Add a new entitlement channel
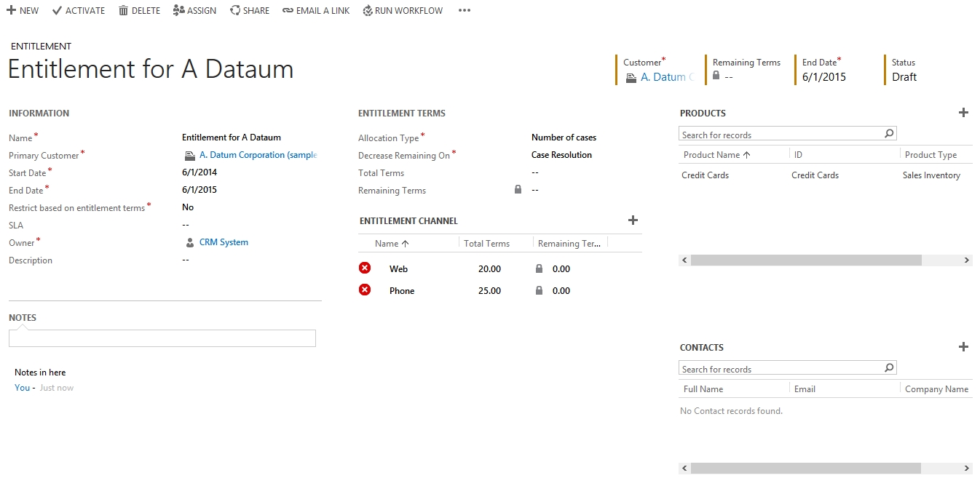The height and width of the screenshot is (486, 980). pos(633,220)
